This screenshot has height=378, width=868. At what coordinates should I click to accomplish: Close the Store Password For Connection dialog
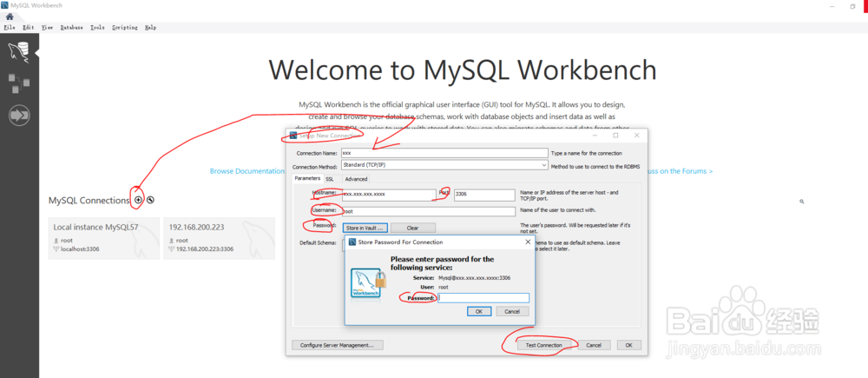[x=528, y=242]
